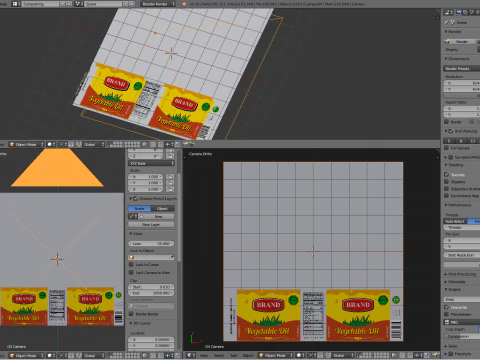Collapse 3D Cursor panel arrow
The height and width of the screenshot is (360, 480).
[x=130, y=323]
